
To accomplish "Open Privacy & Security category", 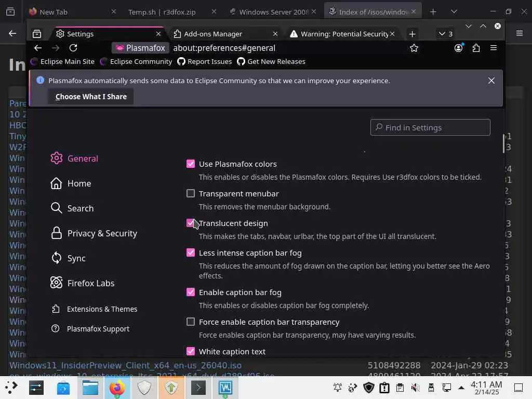I will (x=94, y=233).
